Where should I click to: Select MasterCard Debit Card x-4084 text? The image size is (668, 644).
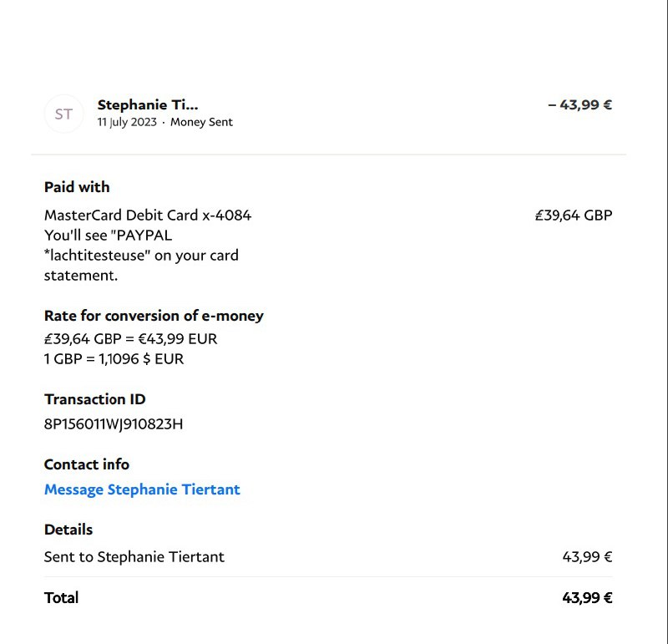(x=148, y=216)
